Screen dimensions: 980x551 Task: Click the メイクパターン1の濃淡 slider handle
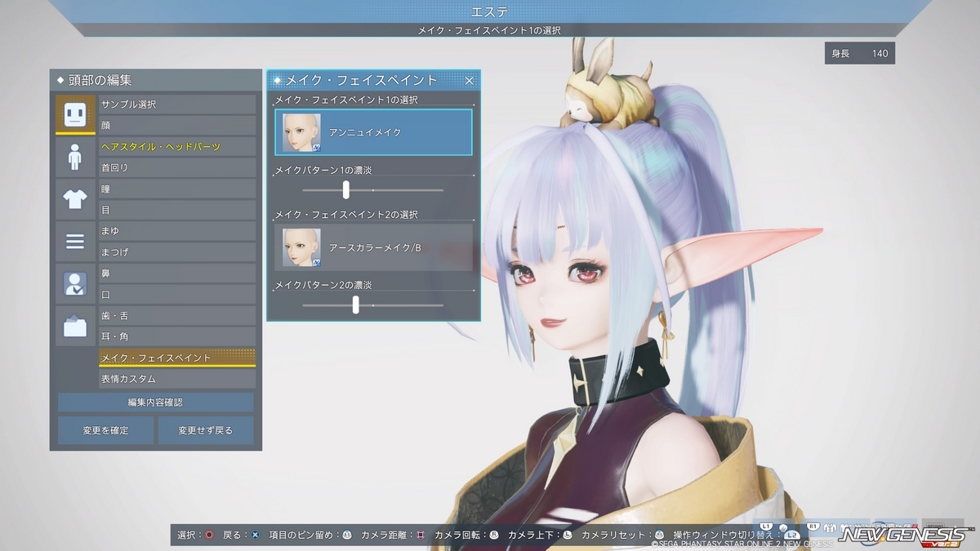tap(346, 190)
